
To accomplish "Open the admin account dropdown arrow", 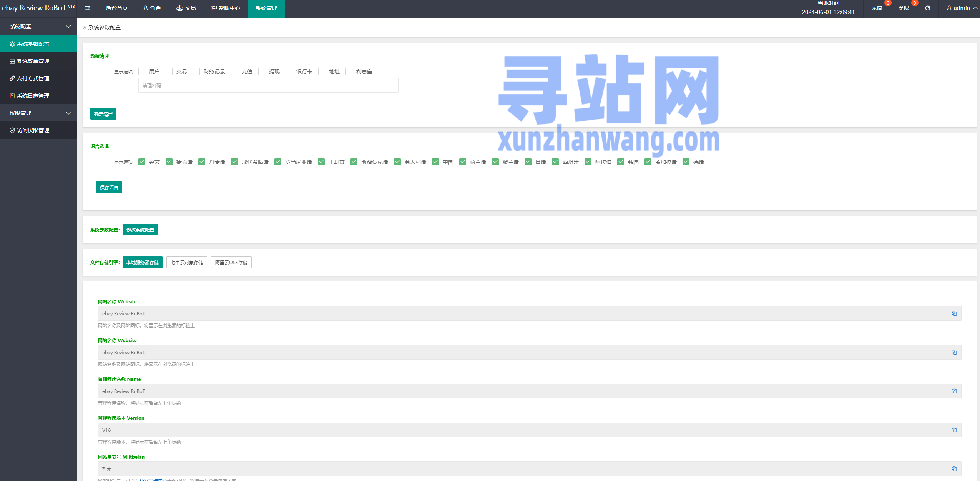I will (975, 8).
